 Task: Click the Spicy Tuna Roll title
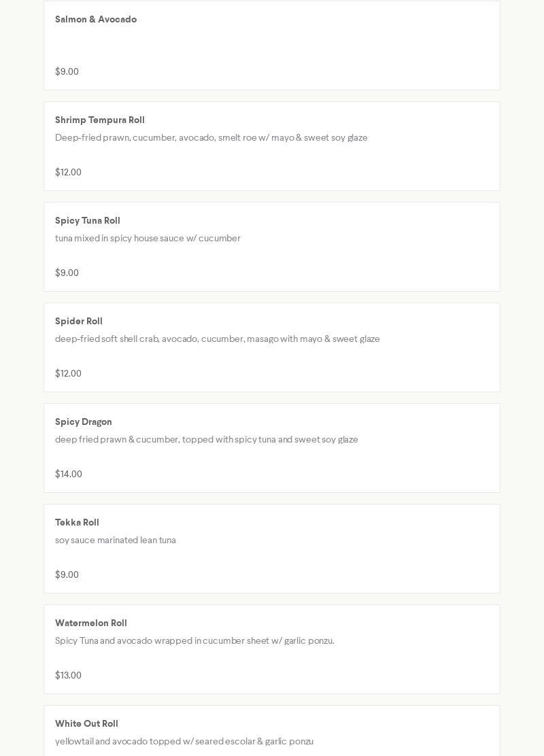[87, 220]
